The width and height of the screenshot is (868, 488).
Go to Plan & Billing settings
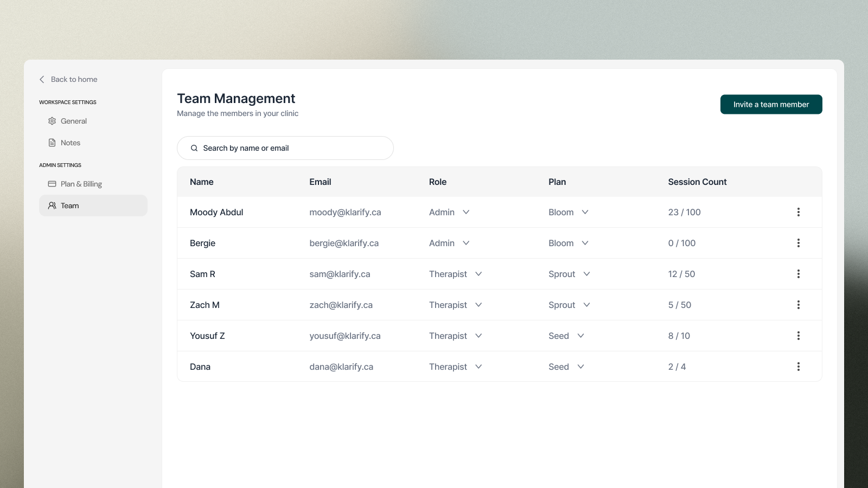coord(81,184)
